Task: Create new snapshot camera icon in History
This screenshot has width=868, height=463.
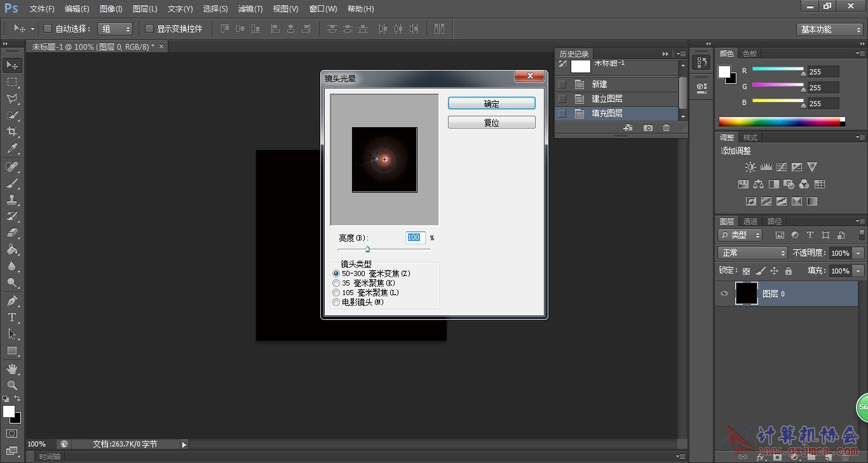Action: point(648,128)
